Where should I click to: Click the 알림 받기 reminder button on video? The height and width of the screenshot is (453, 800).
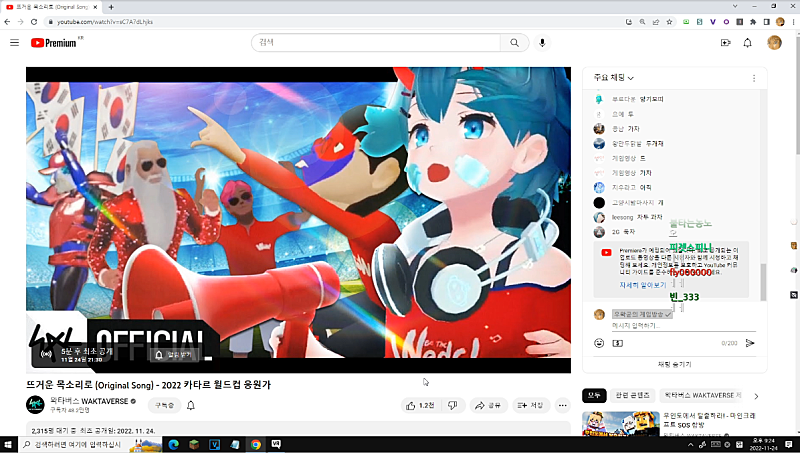175,355
